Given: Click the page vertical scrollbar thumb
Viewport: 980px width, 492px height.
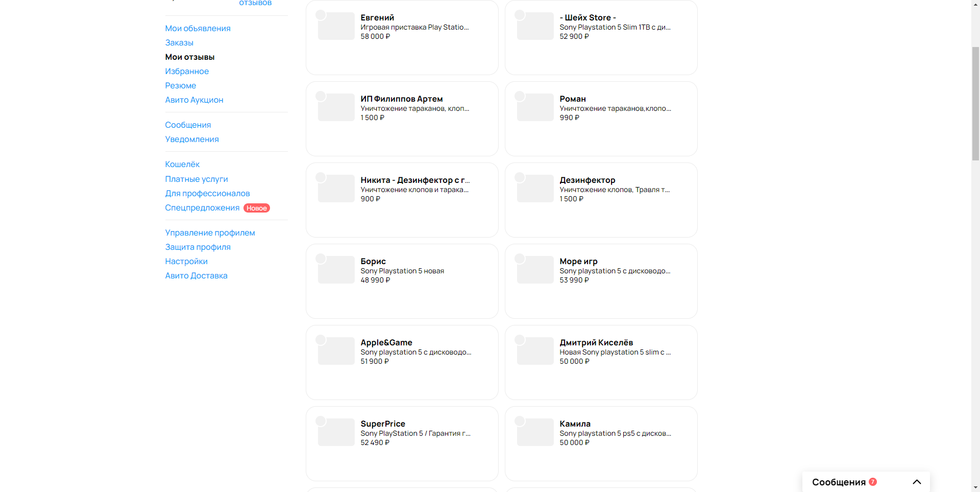Looking at the screenshot, I should click(975, 104).
